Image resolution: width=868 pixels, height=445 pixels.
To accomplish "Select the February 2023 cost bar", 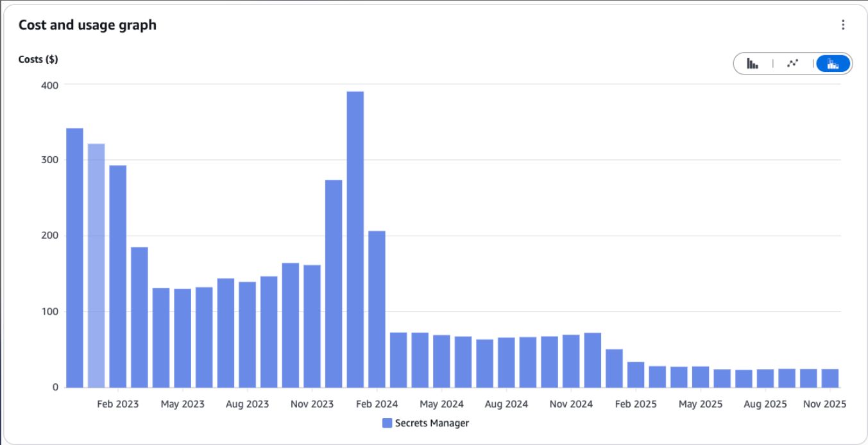I will click(x=118, y=276).
